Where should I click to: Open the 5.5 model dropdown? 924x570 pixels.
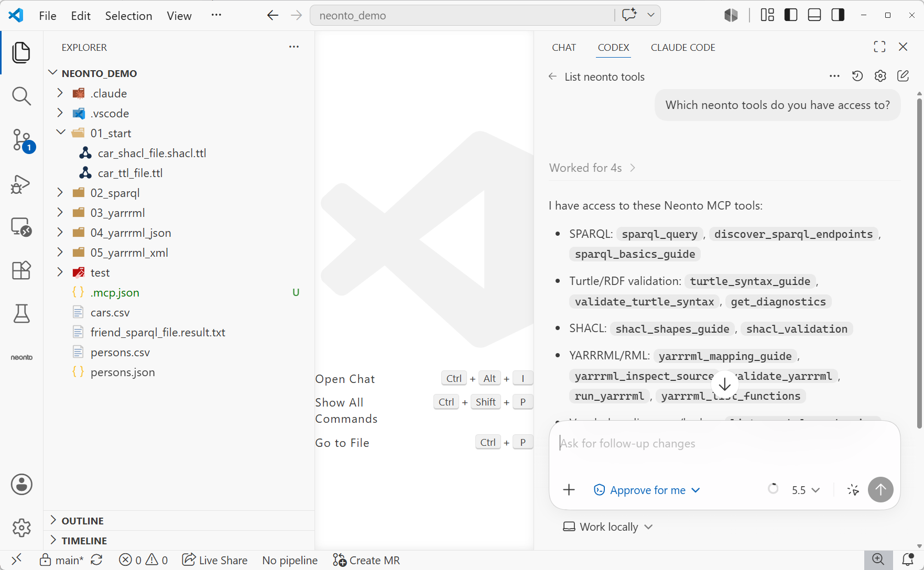(x=806, y=490)
